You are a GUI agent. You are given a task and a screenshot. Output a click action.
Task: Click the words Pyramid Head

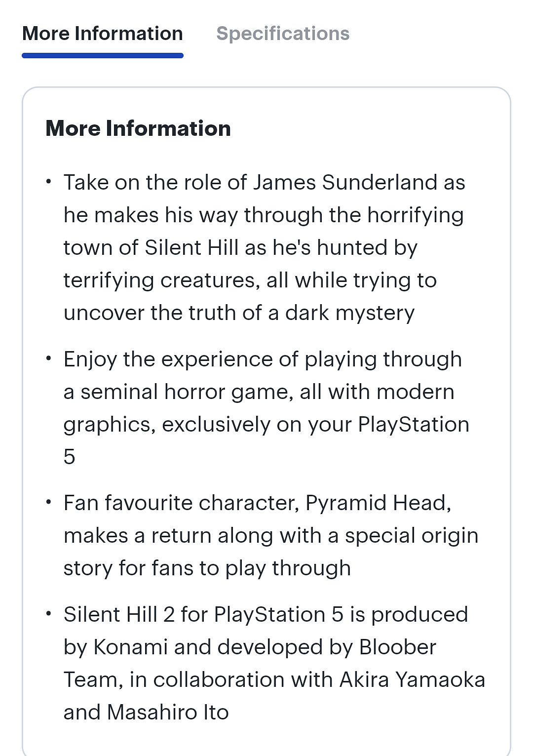click(x=378, y=503)
